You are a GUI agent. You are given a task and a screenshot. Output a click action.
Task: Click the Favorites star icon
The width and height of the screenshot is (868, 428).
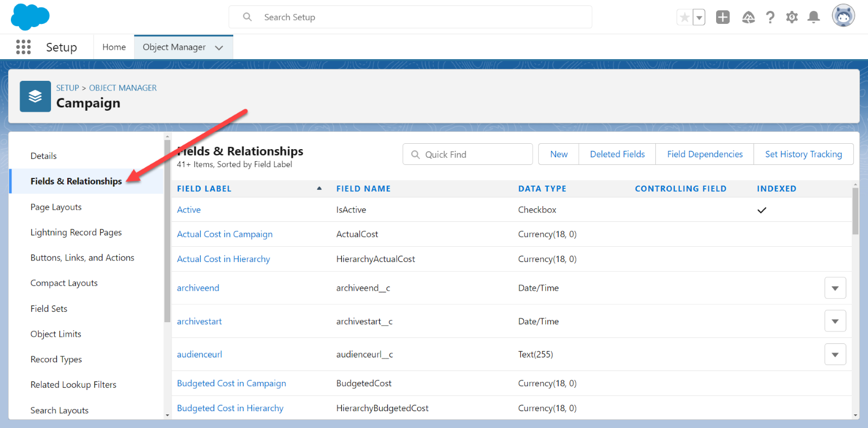point(685,17)
